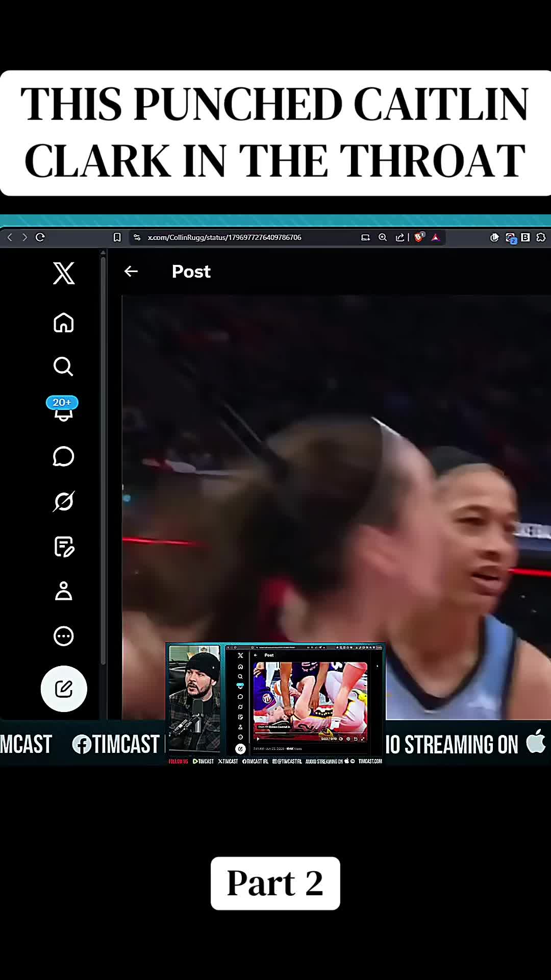Open the extension icon with a numbered badge
Image resolution: width=551 pixels, height=980 pixels.
[x=511, y=238]
